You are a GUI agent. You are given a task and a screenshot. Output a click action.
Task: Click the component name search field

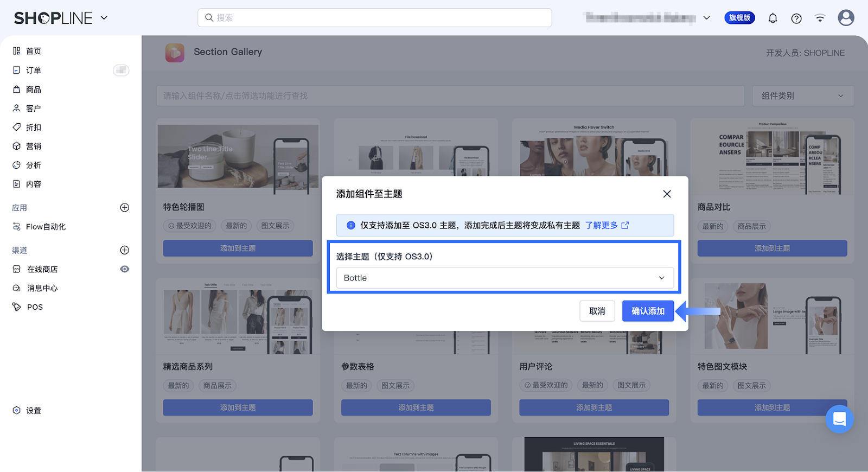(x=450, y=96)
